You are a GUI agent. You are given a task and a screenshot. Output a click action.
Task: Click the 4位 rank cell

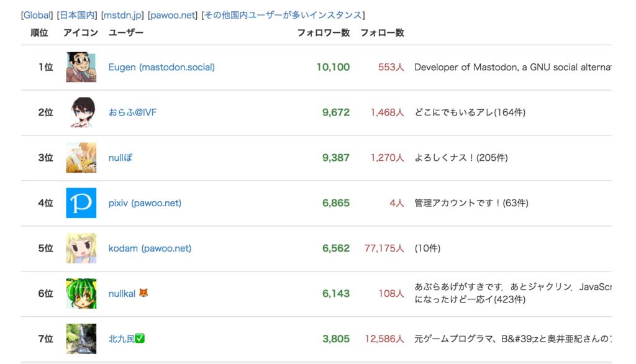pyautogui.click(x=46, y=203)
